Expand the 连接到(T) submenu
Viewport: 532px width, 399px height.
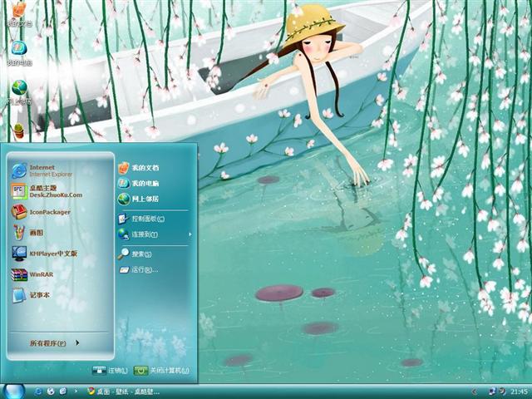pyautogui.click(x=155, y=234)
